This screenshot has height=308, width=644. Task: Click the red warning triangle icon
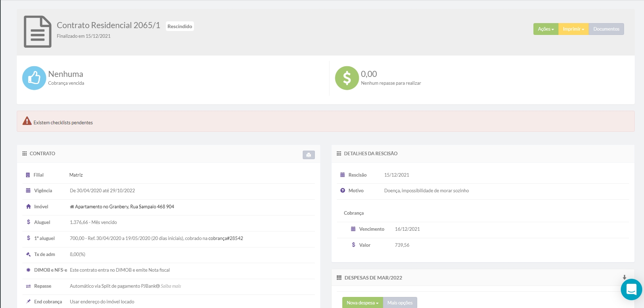coord(27,121)
